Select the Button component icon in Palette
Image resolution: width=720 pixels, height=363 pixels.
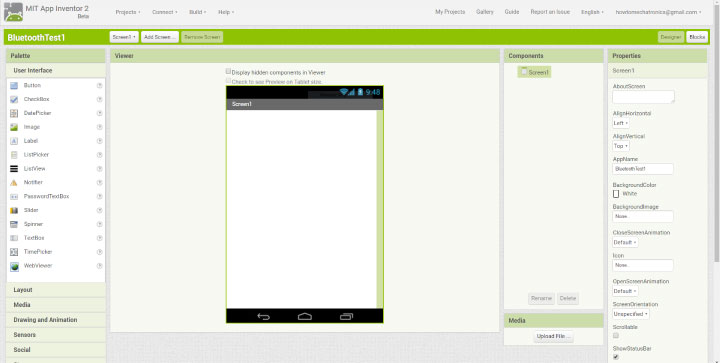(14, 85)
